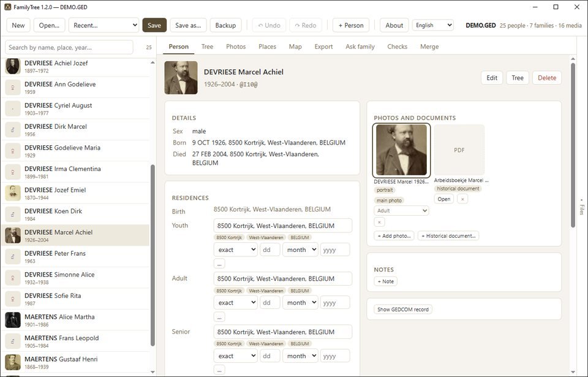Viewport: 588px width, 377px height.
Task: Click male avatar icon for DEVRIESE Dirk Marcel
Action: pos(13,129)
